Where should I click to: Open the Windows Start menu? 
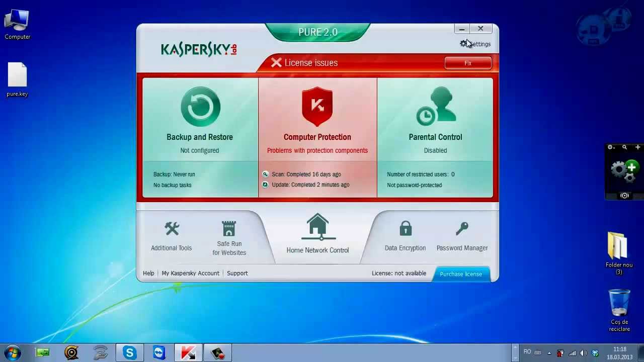click(x=12, y=352)
